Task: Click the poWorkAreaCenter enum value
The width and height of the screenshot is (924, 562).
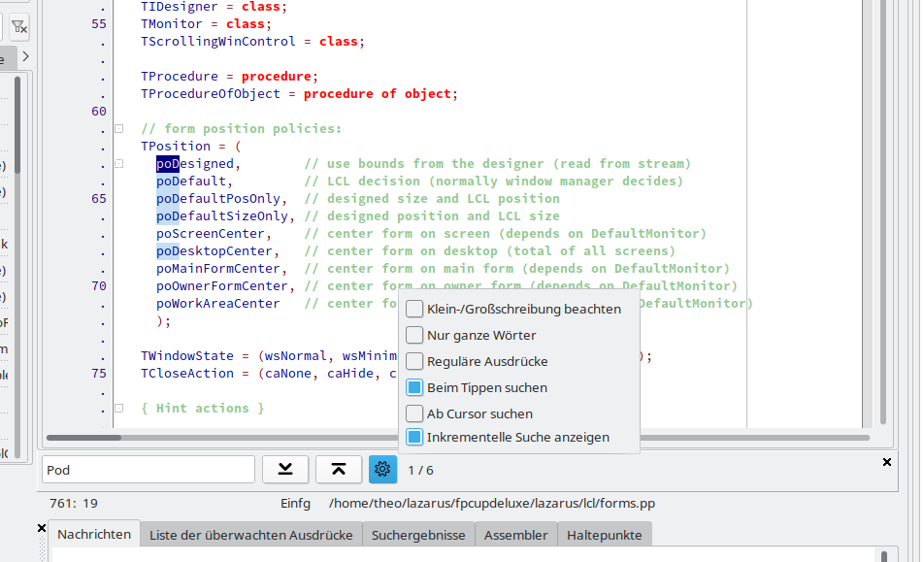Action: [218, 304]
